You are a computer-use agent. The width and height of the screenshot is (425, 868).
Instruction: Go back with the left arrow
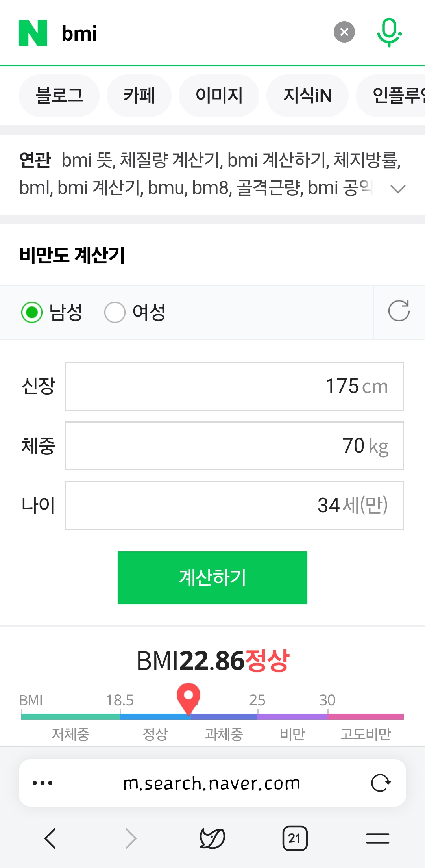click(50, 838)
